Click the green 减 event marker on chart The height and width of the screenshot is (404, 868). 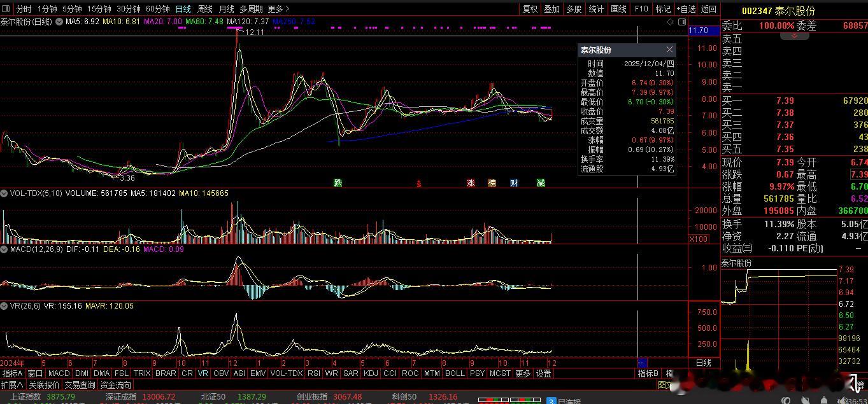point(541,183)
